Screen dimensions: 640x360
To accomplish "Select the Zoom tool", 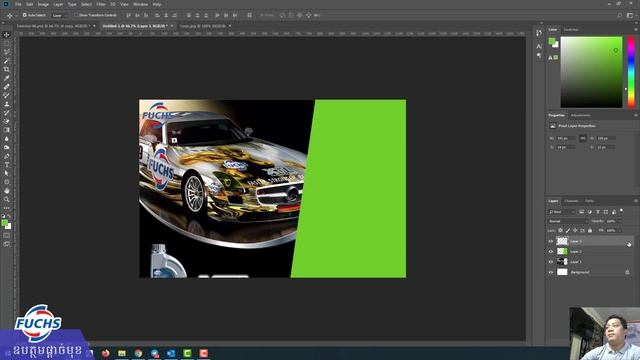I will tap(7, 199).
